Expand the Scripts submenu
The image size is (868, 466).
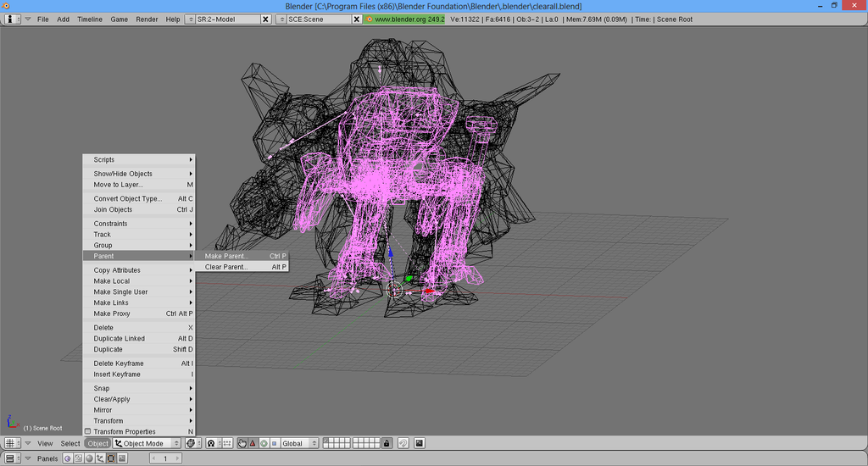point(138,159)
